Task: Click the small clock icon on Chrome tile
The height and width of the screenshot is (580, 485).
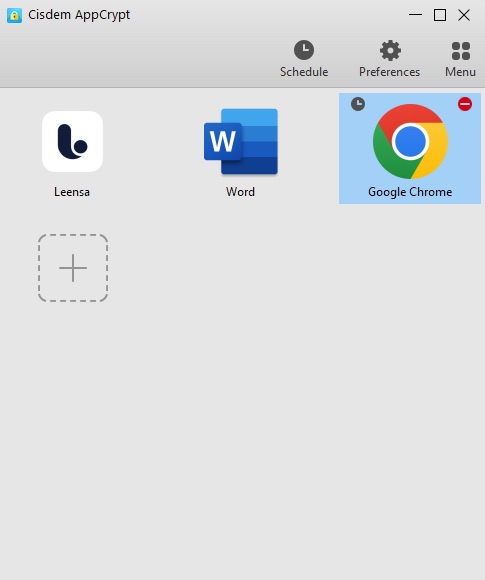Action: click(x=358, y=104)
